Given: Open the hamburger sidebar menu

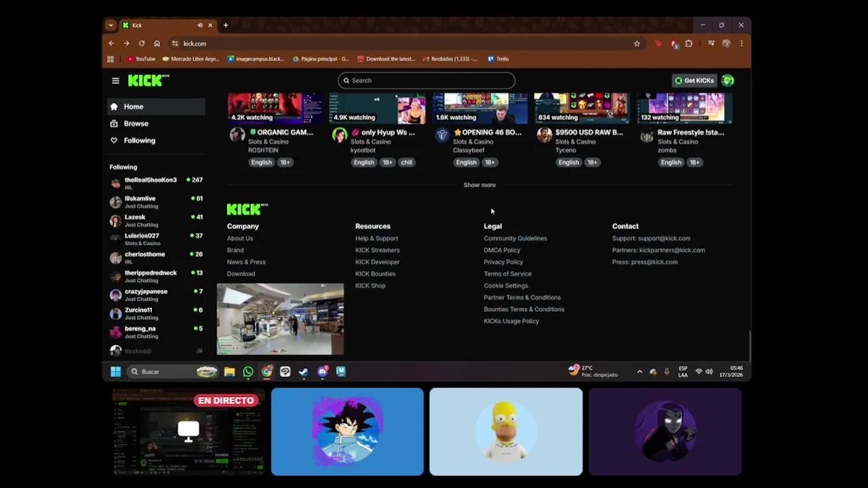Looking at the screenshot, I should point(115,81).
